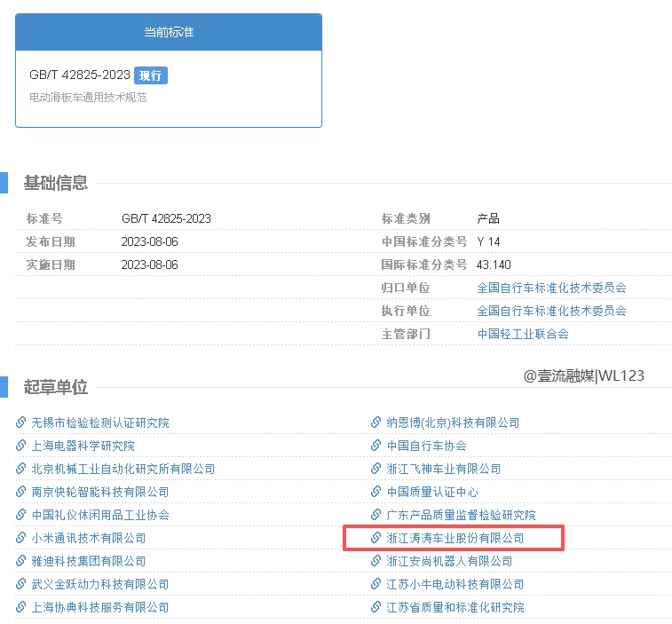
Task: Click link icon beside 雅迪科技集团有限公司
Action: [x=21, y=561]
